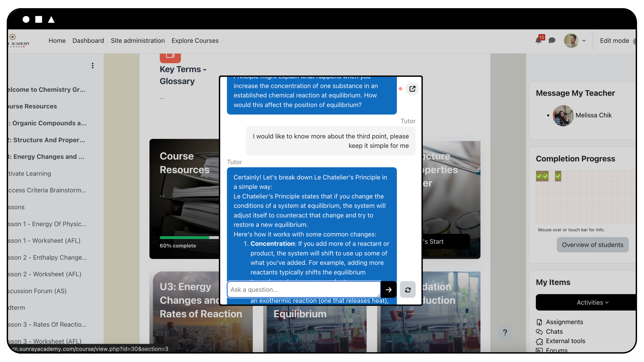The image size is (644, 362).
Task: Open the user avatar menu
Action: click(x=571, y=40)
